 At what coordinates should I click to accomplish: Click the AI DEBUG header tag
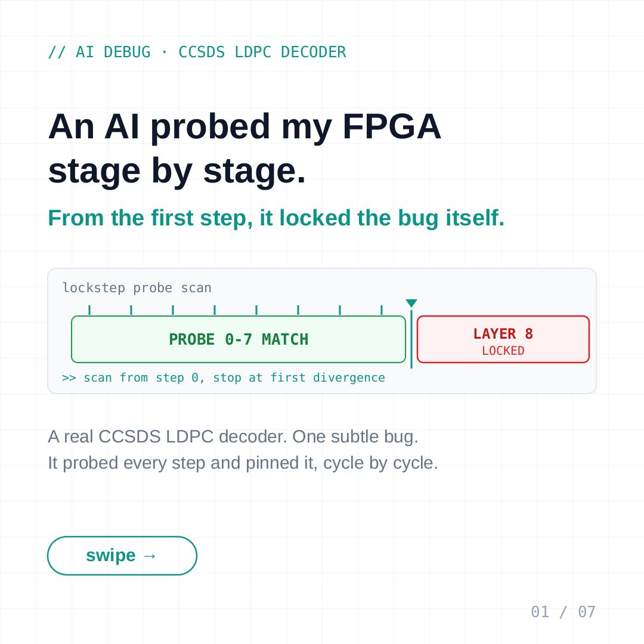(197, 52)
